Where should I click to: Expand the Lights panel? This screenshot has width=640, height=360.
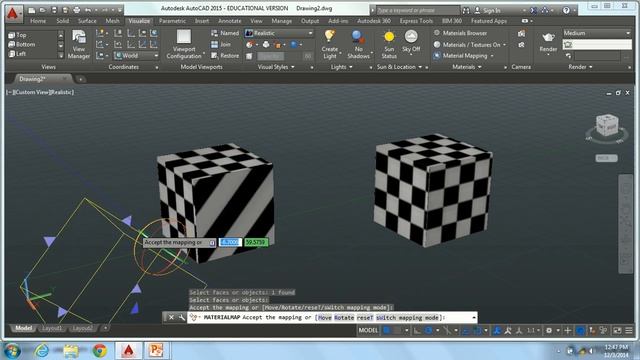coord(342,67)
